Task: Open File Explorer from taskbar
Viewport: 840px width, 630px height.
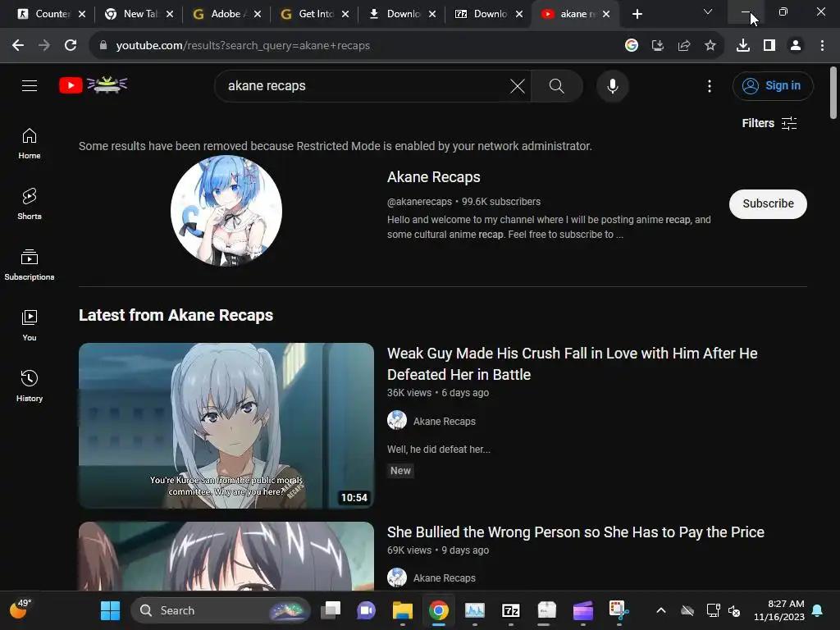Action: (402, 610)
